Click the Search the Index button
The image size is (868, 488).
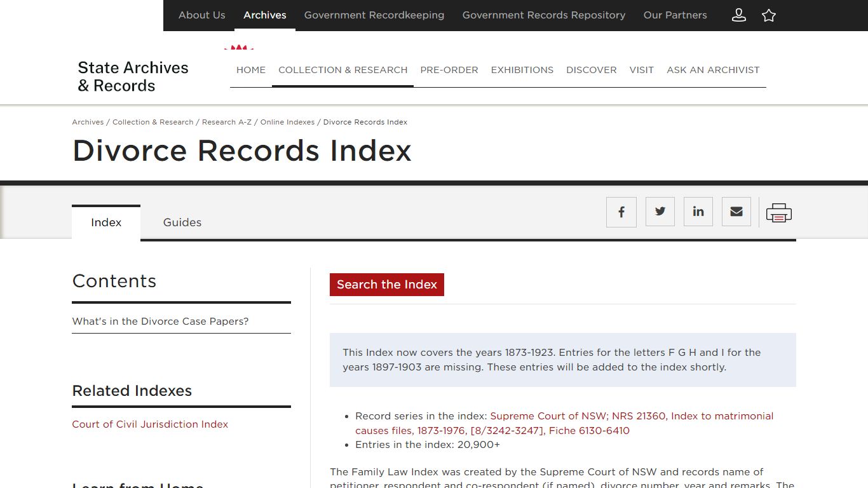tap(387, 285)
